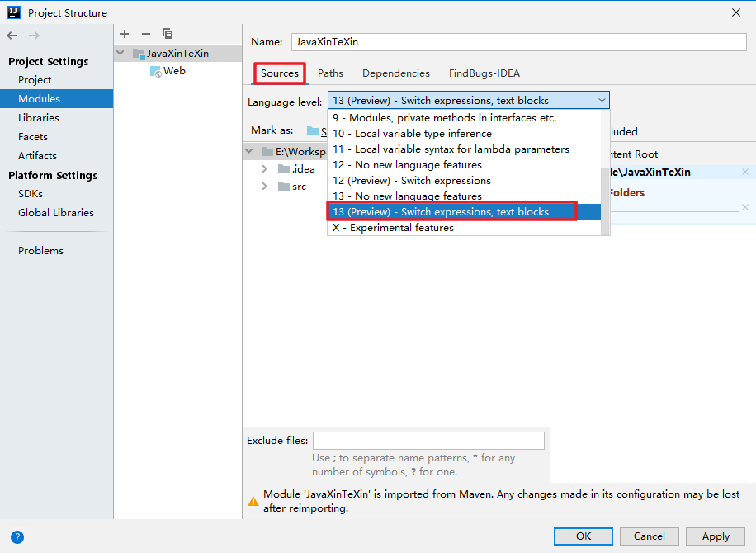Open Global Libraries settings
The image size is (756, 553).
point(56,213)
